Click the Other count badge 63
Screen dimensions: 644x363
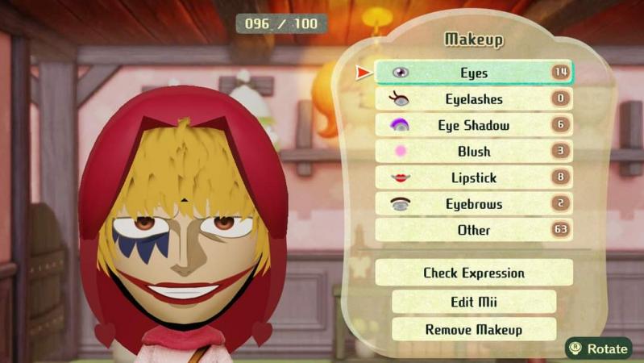pos(561,229)
